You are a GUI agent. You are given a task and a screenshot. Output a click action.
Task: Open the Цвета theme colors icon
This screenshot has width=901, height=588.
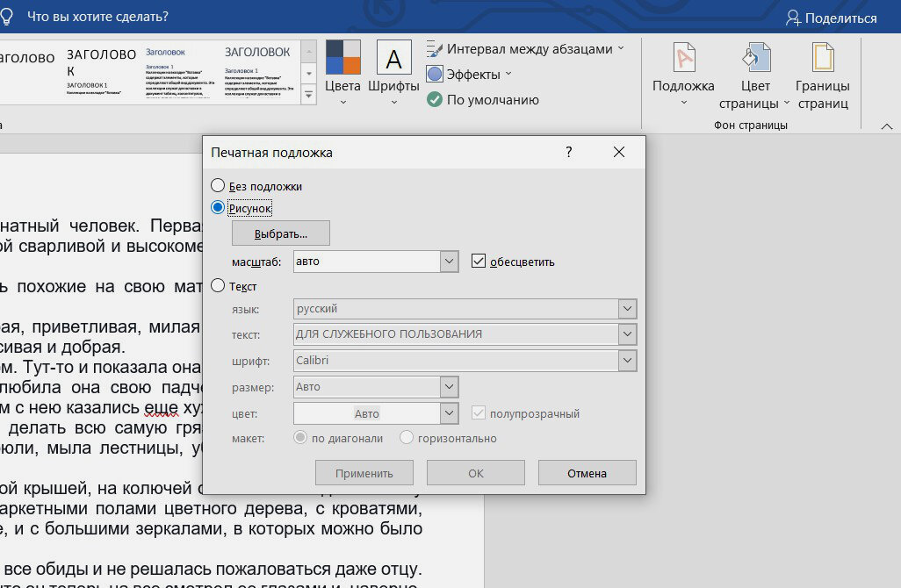click(342, 58)
